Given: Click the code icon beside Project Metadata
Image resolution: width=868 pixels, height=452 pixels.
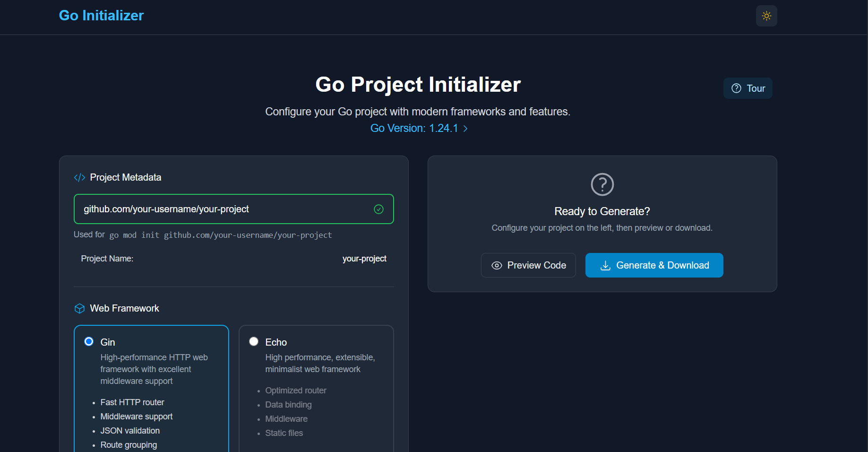Looking at the screenshot, I should [x=79, y=177].
